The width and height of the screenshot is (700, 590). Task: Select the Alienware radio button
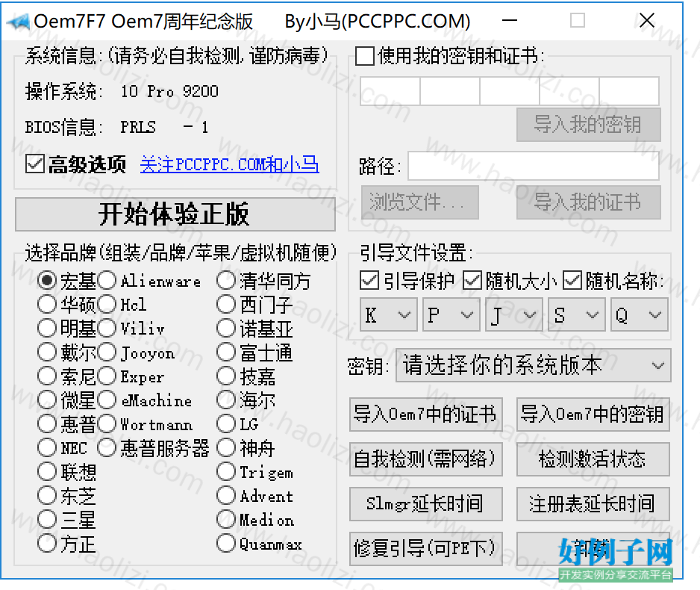107,281
